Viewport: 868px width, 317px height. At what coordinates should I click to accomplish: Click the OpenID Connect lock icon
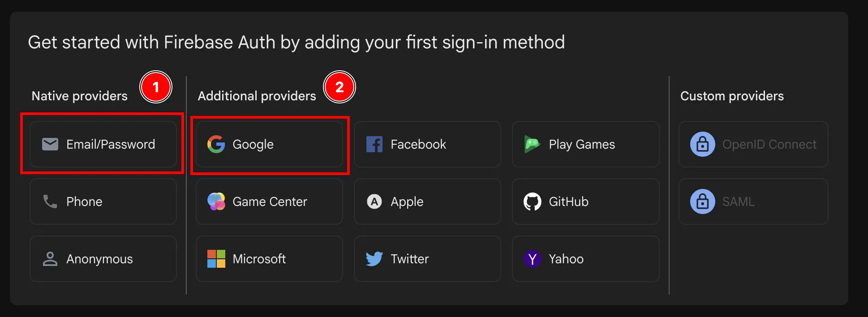[703, 144]
